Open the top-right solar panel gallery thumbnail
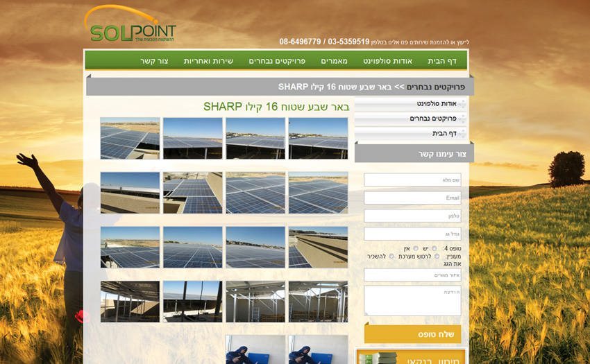This screenshot has width=590, height=364. (318, 138)
